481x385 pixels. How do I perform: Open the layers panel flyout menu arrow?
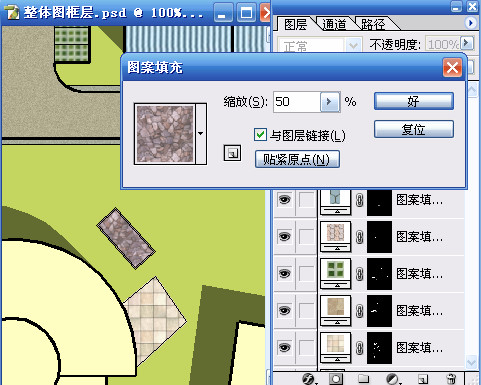coord(470,23)
